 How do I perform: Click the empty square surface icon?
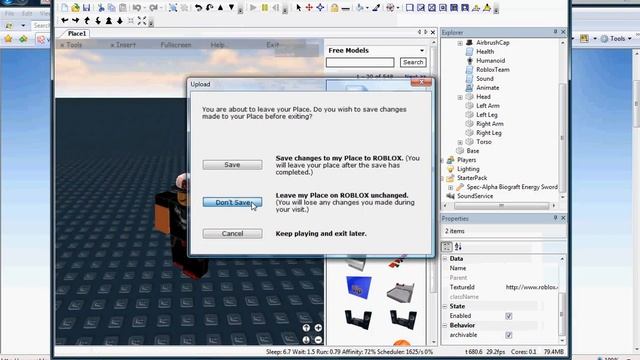(409, 7)
